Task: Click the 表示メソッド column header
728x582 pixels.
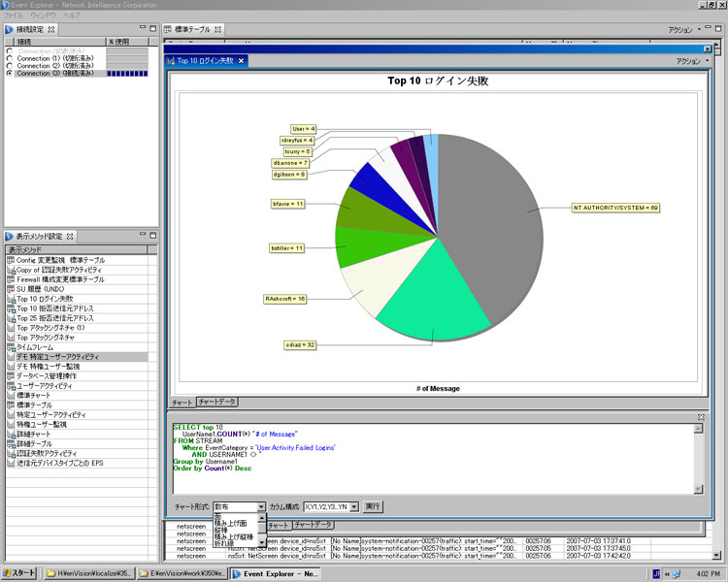Action: [x=77, y=249]
